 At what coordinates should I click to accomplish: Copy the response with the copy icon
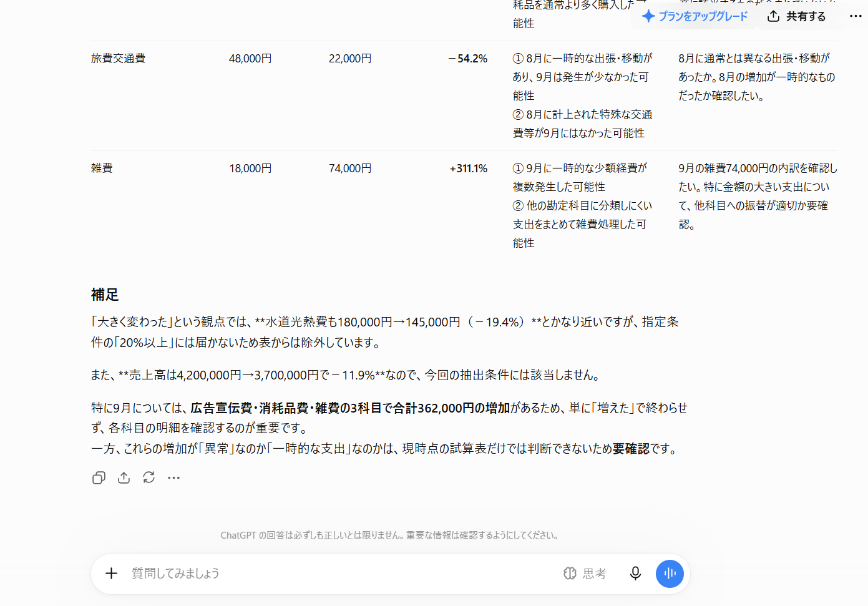coord(99,478)
